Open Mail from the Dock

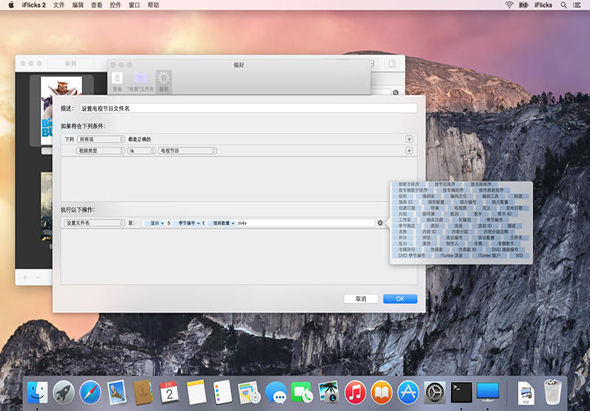coord(117,392)
